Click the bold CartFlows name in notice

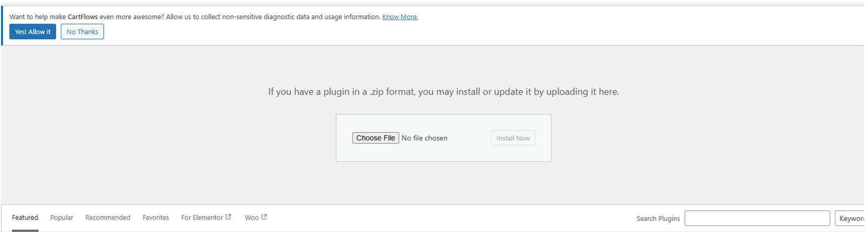[82, 17]
